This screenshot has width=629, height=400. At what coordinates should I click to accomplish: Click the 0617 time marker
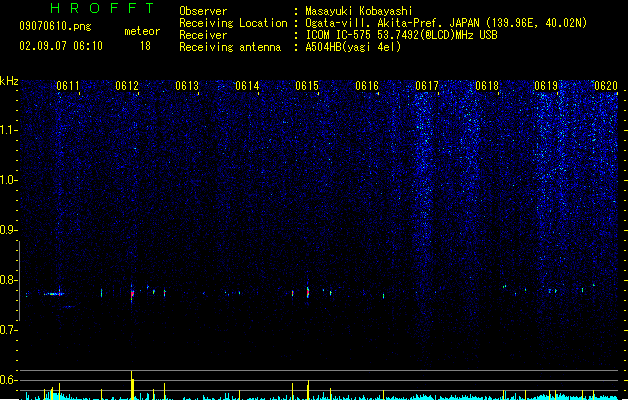click(427, 86)
